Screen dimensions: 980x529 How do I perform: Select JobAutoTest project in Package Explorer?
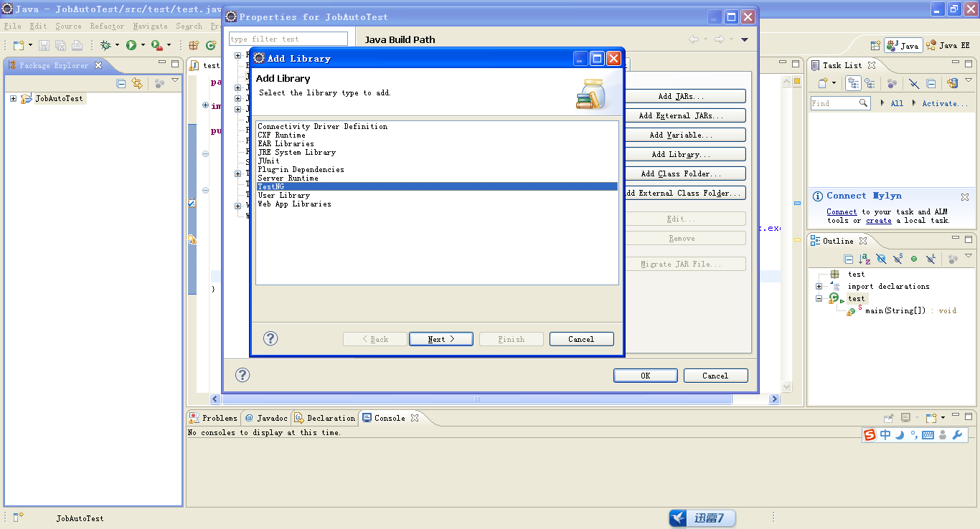pos(59,98)
